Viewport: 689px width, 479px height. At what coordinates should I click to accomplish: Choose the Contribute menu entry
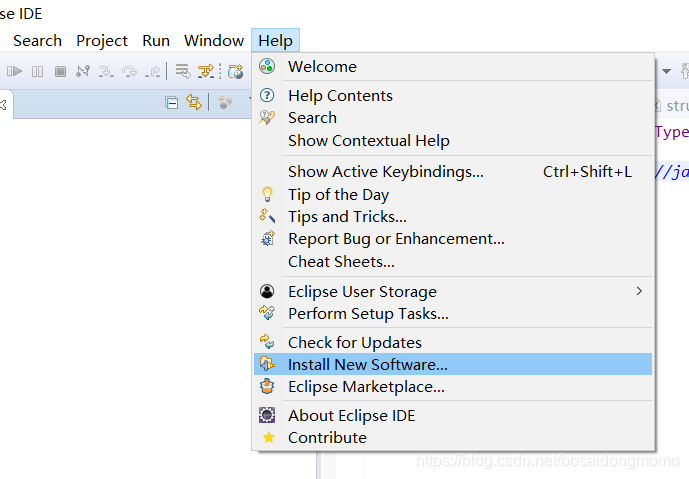[453, 438]
